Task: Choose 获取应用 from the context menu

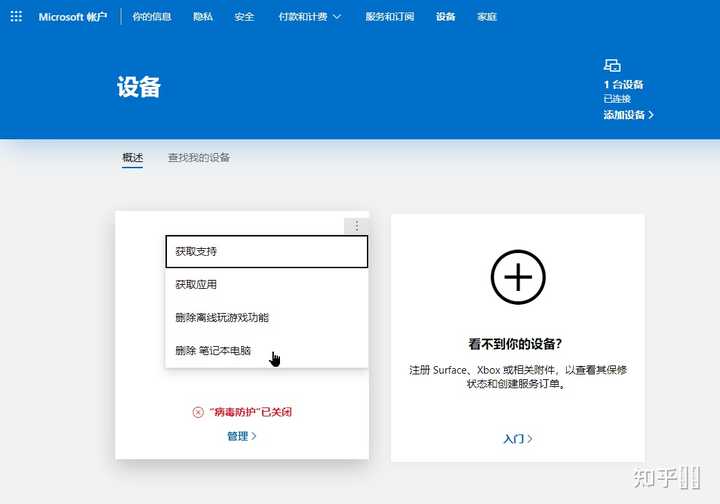Action: [x=266, y=285]
